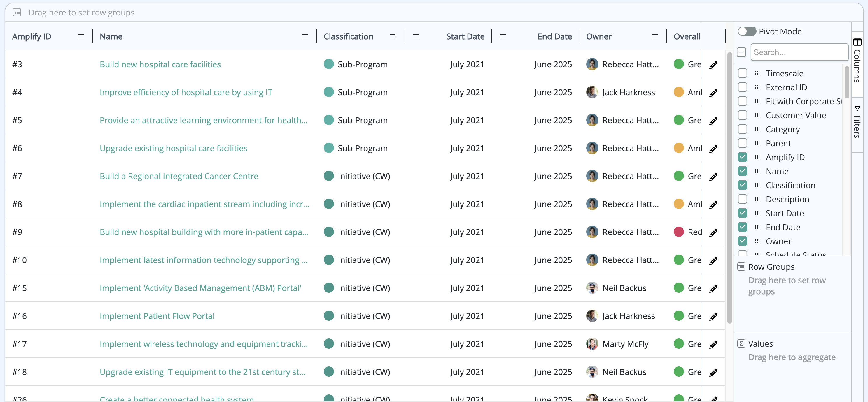Click the Red status dot in row #9

pyautogui.click(x=678, y=232)
